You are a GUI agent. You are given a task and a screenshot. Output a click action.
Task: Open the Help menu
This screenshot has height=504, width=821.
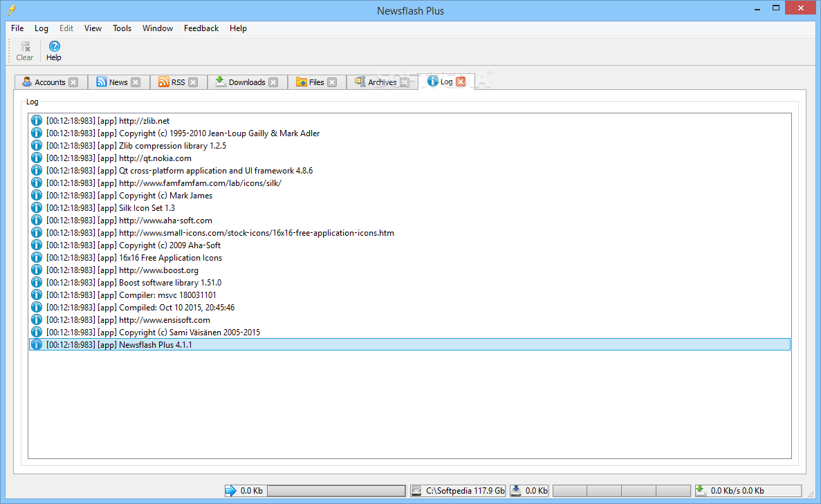click(238, 28)
